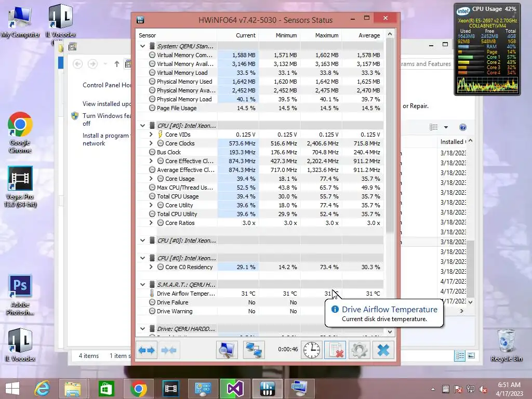
Task: Click the Minimum column header
Action: (280, 35)
